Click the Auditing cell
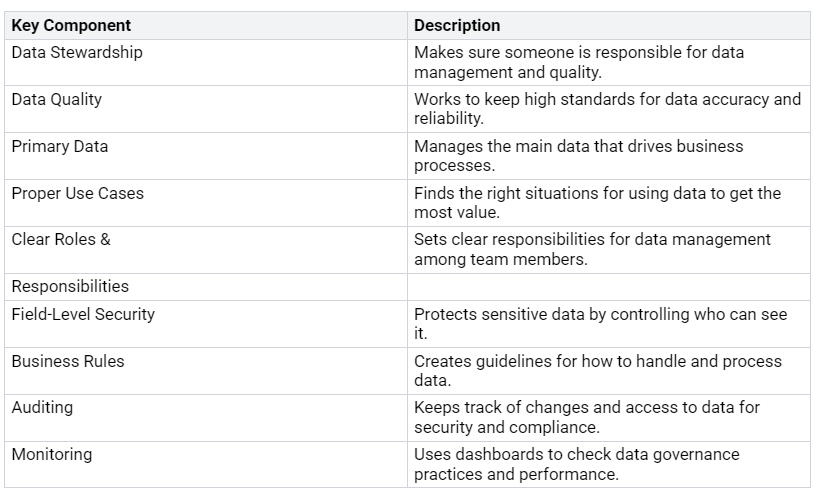 42,408
